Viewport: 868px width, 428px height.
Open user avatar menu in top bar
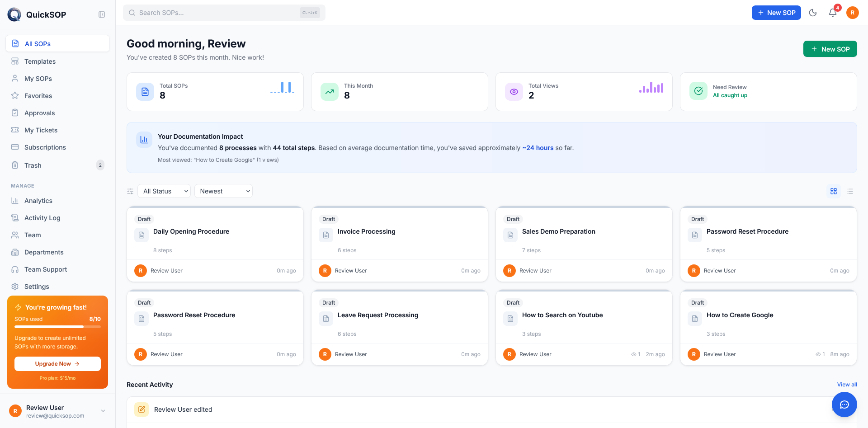coord(853,13)
